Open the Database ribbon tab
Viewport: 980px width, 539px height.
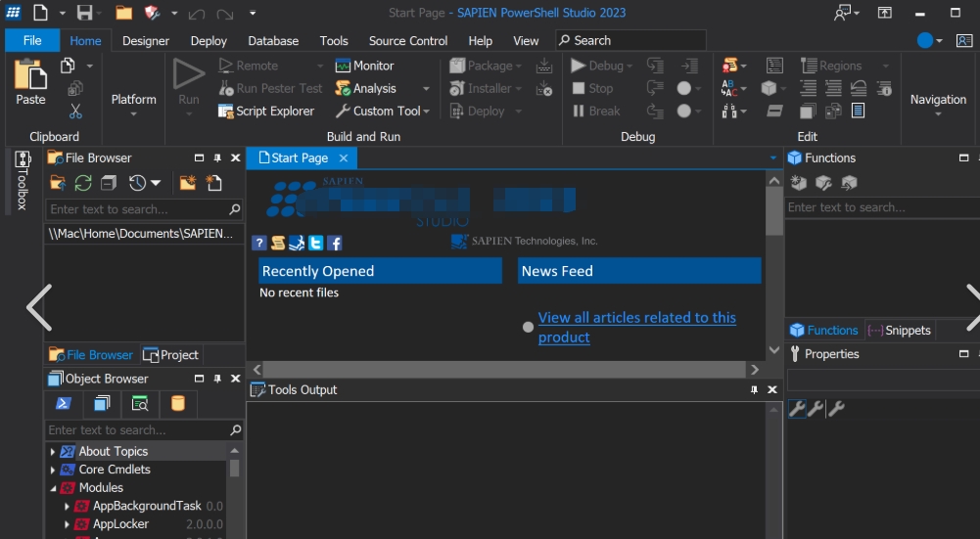tap(273, 41)
